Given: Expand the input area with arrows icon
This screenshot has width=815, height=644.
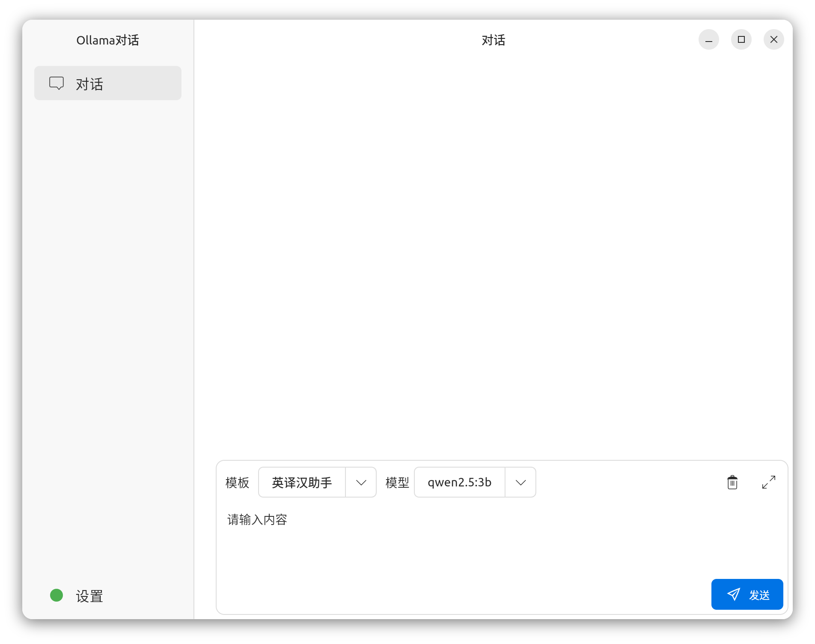Looking at the screenshot, I should tap(769, 482).
